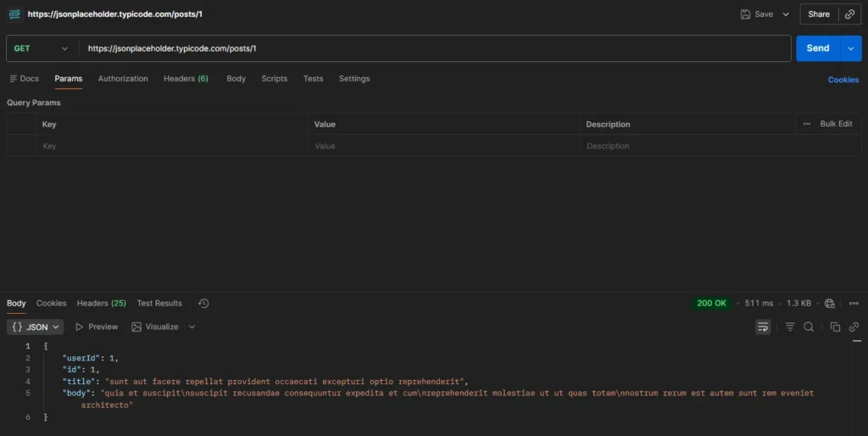Open the Test Results tab
The image size is (868, 436).
tap(159, 303)
